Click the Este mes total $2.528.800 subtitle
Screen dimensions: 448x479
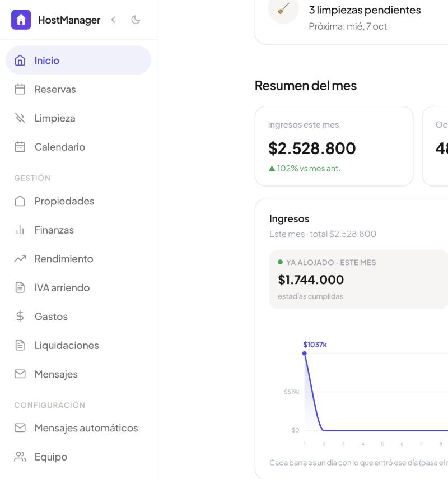point(323,234)
